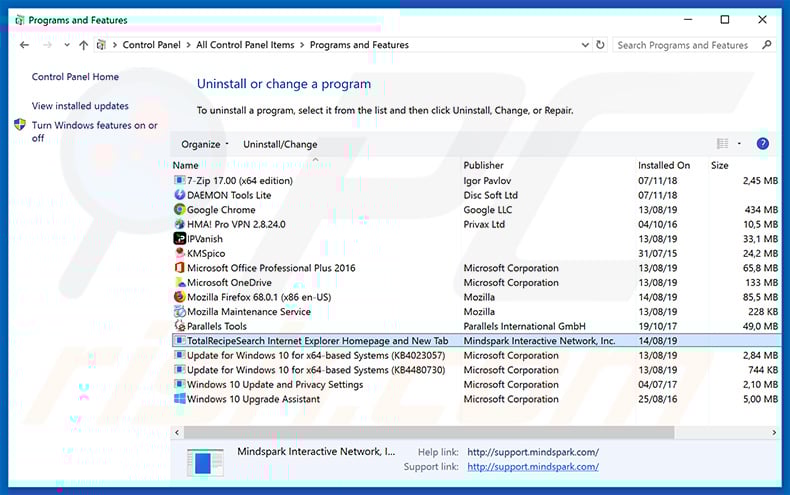The width and height of the screenshot is (790, 495).
Task: Click the scroll left arrow
Action: pyautogui.click(x=177, y=432)
